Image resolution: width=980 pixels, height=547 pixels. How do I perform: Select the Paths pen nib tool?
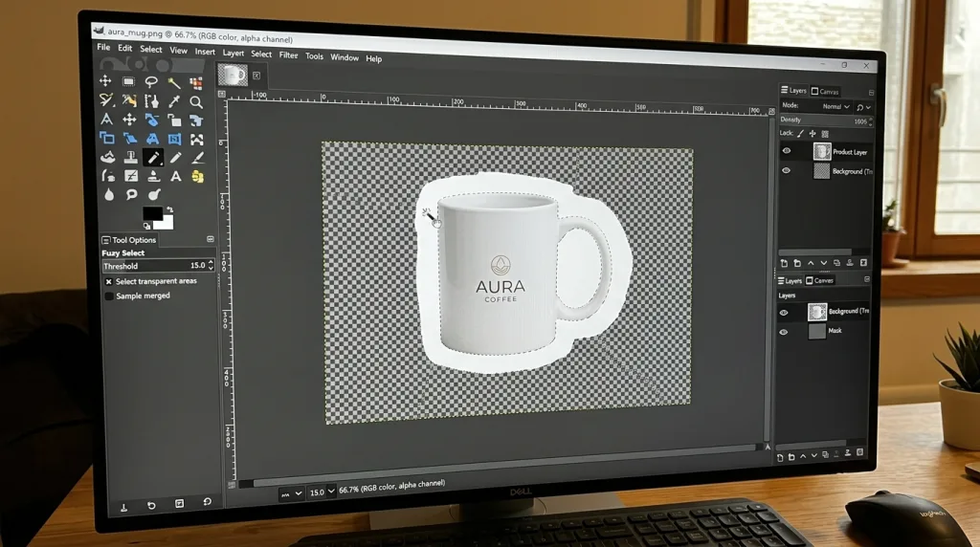point(151,100)
